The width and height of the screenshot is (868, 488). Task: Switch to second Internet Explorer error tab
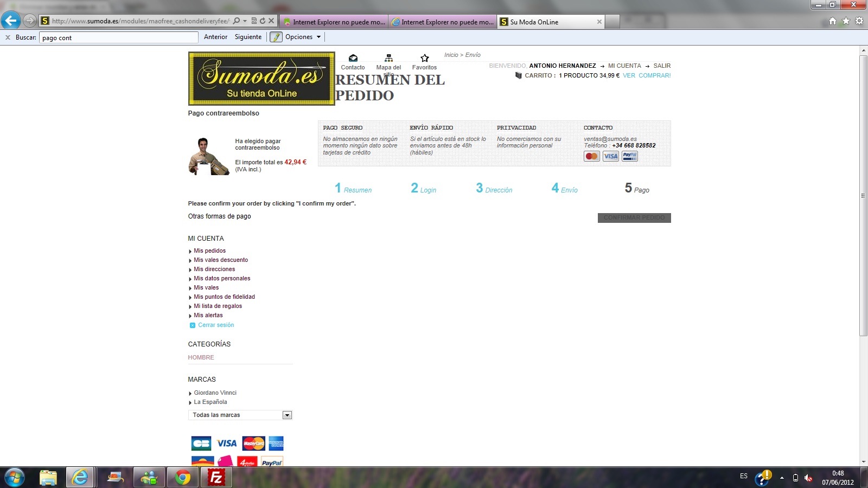[443, 22]
